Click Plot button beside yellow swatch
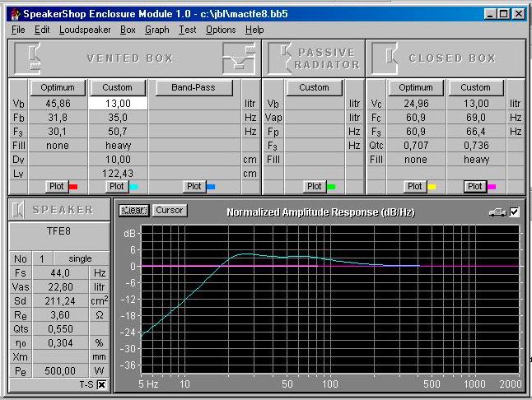The image size is (532, 400). (415, 187)
